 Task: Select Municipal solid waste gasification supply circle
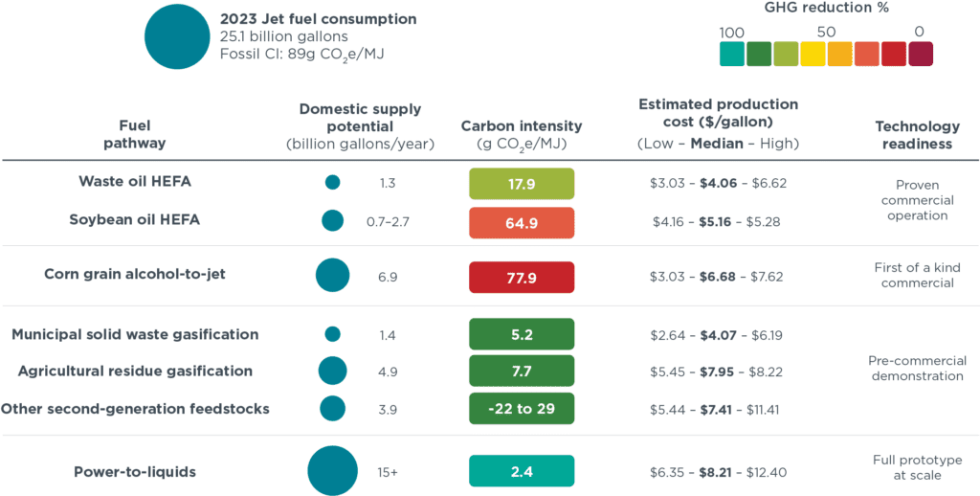click(x=332, y=334)
